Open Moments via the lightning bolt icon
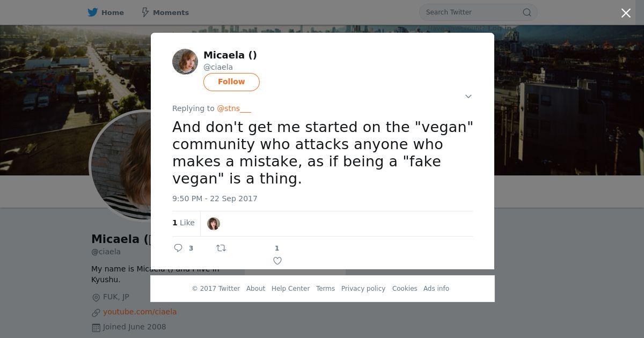The width and height of the screenshot is (644, 338). 145,12
